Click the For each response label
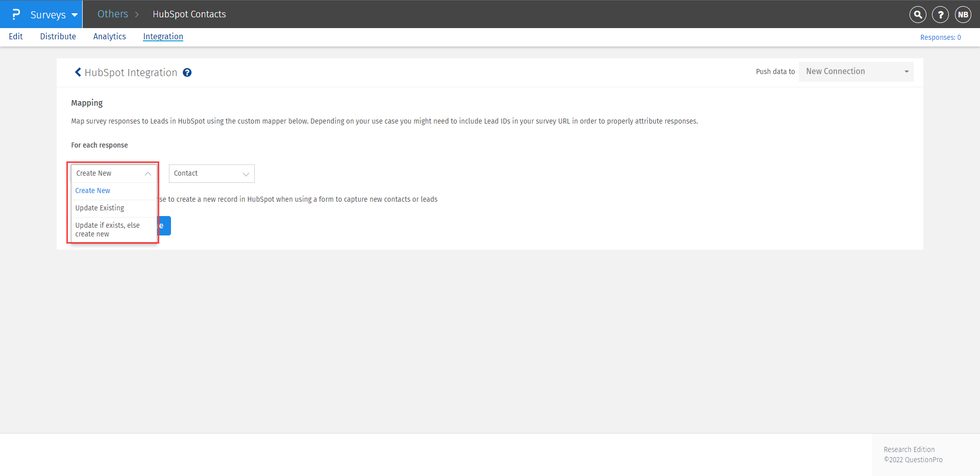 coord(100,145)
